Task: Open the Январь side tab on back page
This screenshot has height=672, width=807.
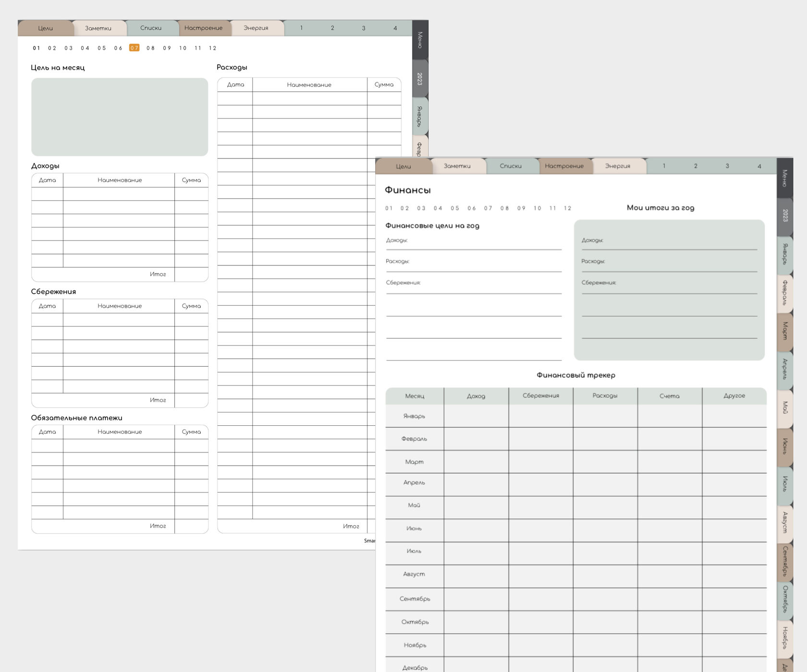Action: click(420, 117)
